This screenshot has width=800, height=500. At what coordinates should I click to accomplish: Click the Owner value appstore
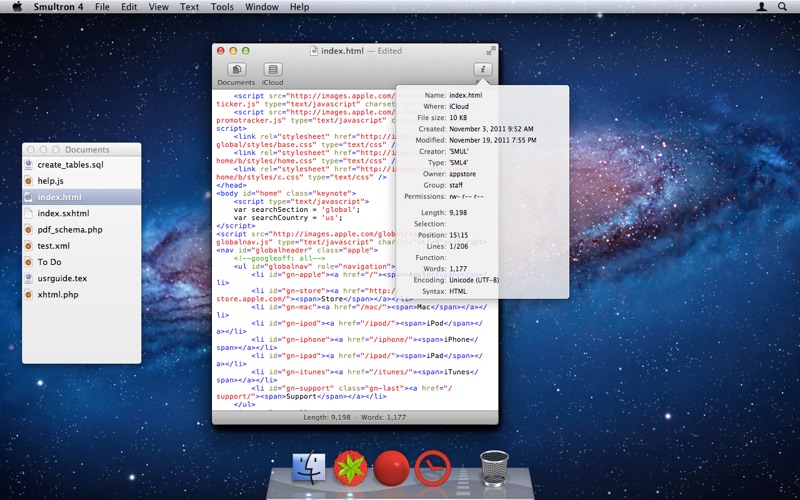(x=462, y=174)
